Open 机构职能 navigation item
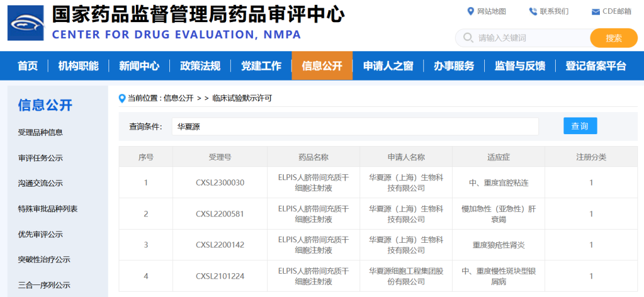The height and width of the screenshot is (297, 644). [79, 66]
